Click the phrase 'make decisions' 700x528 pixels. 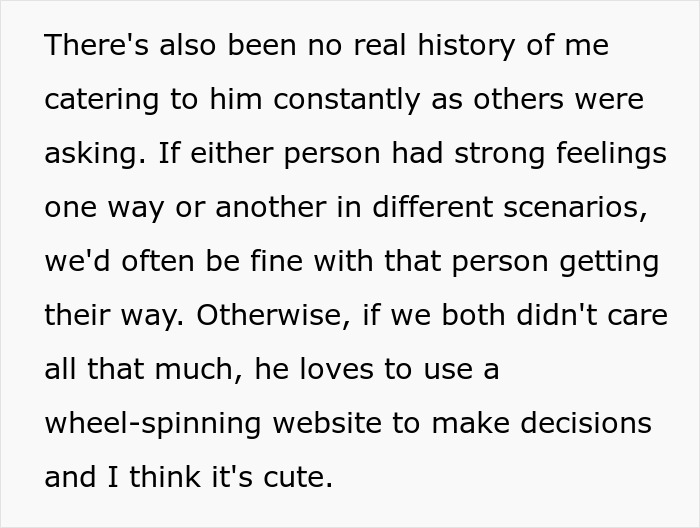click(x=558, y=424)
